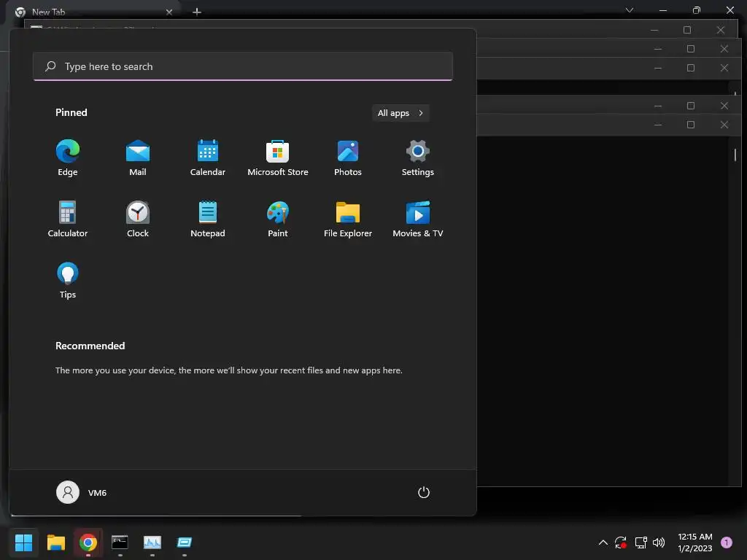Launch Notepad from pinned apps

point(208,219)
